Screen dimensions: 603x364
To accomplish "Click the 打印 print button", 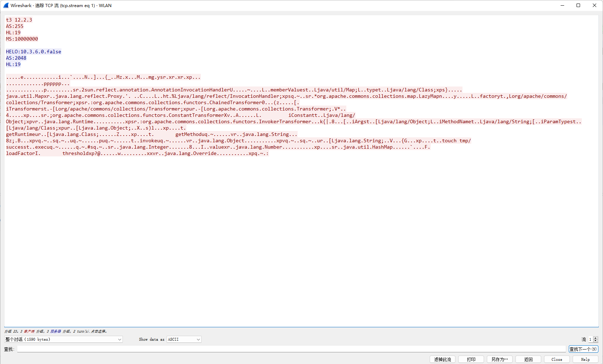I will 471,359.
